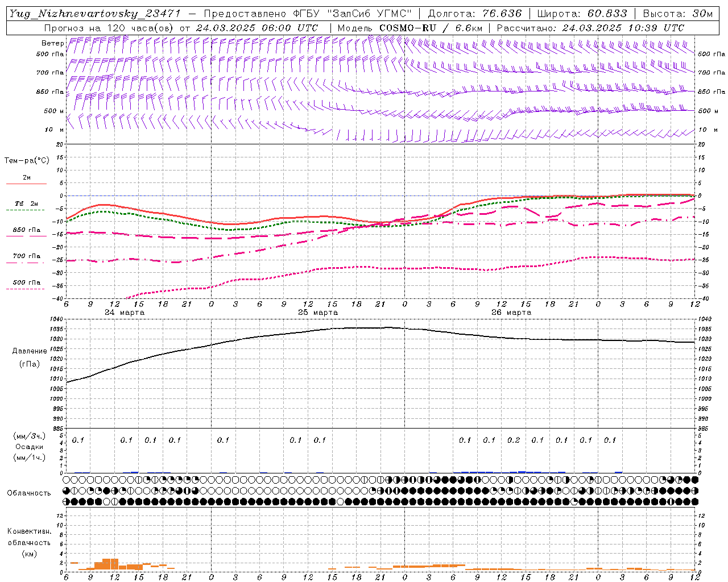Click the 0.2 precipitation amount value

[x=514, y=440]
